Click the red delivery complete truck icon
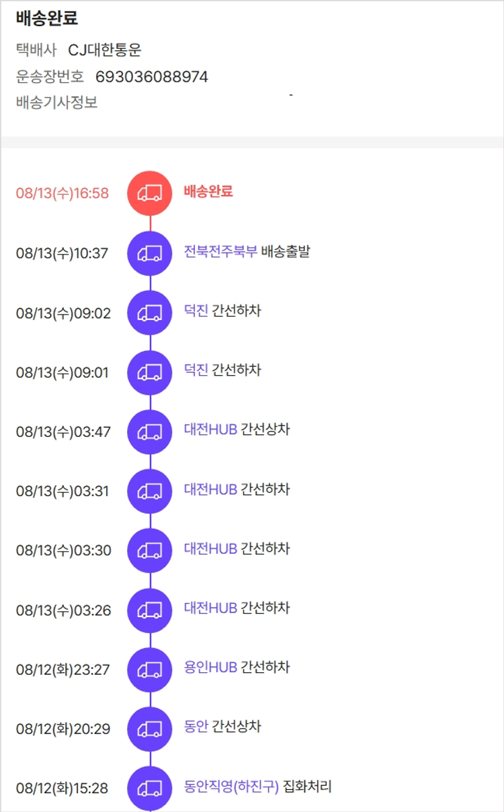Image resolution: width=504 pixels, height=812 pixels. [x=149, y=193]
